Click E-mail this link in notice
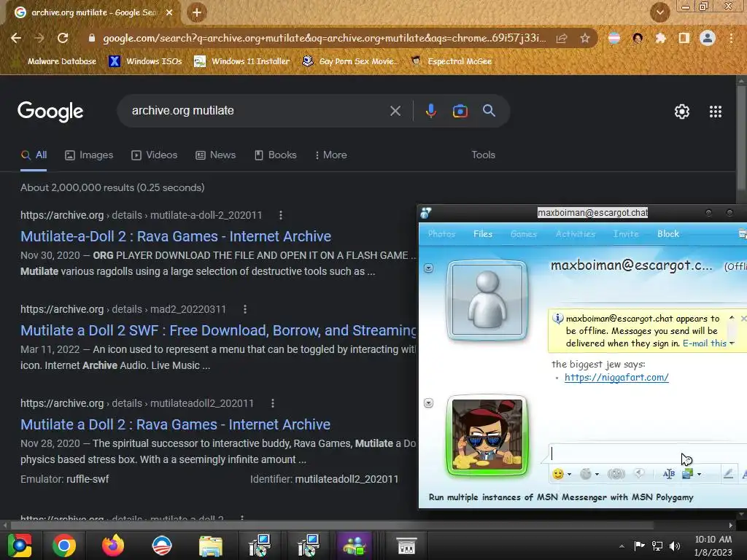This screenshot has height=560, width=747. pyautogui.click(x=704, y=343)
